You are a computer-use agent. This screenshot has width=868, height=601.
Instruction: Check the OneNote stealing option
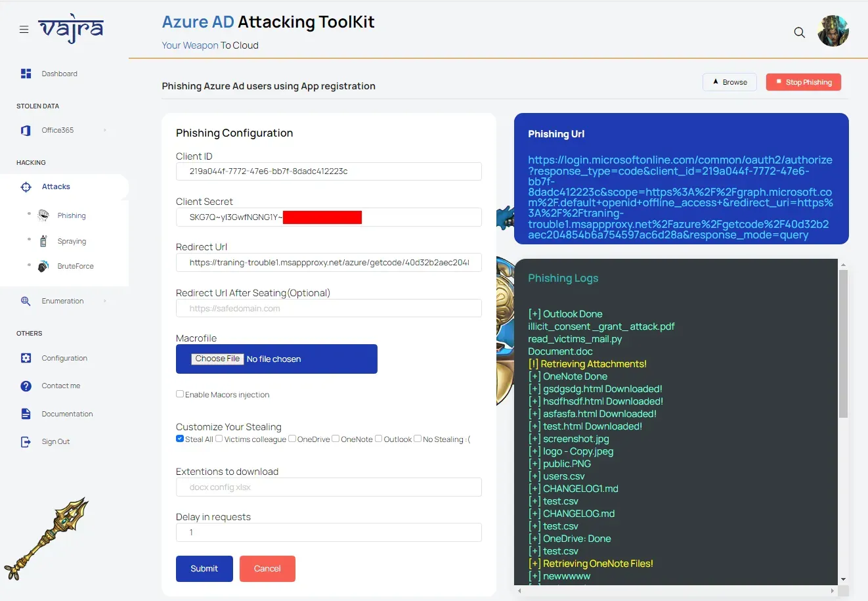click(336, 439)
